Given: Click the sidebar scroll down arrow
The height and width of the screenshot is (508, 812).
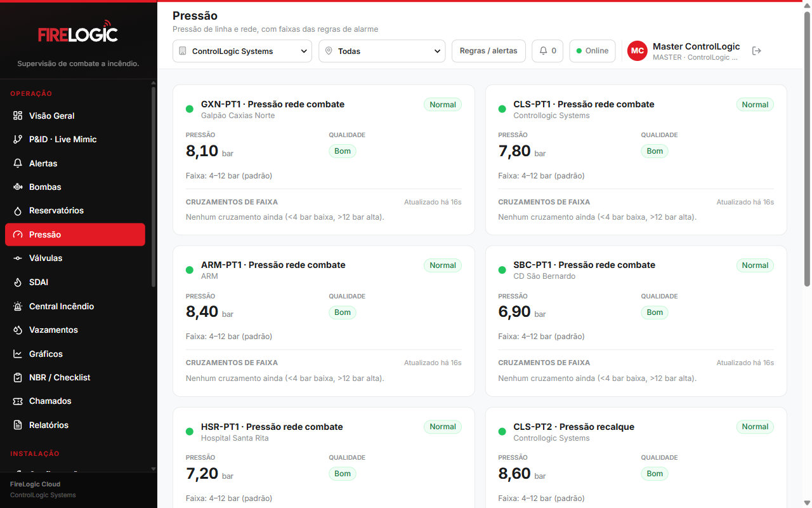Looking at the screenshot, I should click(x=153, y=469).
